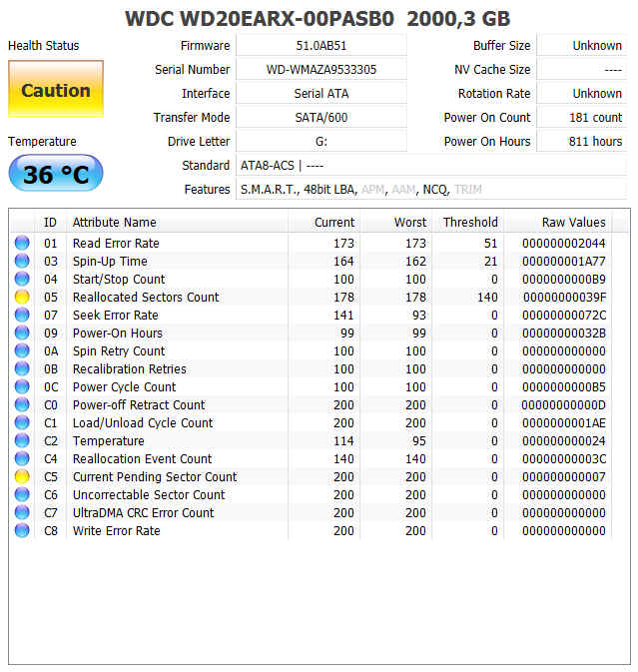Click the 36 °C temperature indicator
This screenshot has height=672, width=638.
(x=56, y=173)
